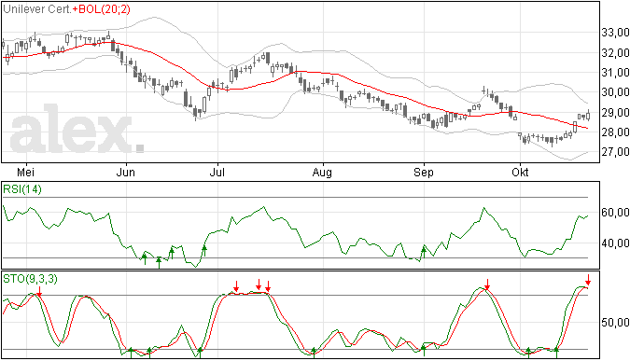The width and height of the screenshot is (644, 361).
Task: Click the last green buy arrow in STO in October
Action: click(556, 352)
